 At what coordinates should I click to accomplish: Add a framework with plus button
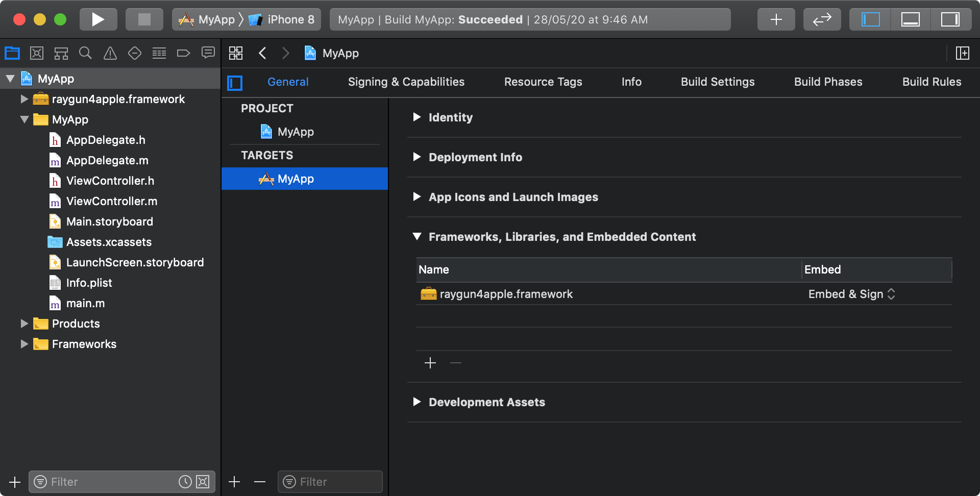pos(430,363)
